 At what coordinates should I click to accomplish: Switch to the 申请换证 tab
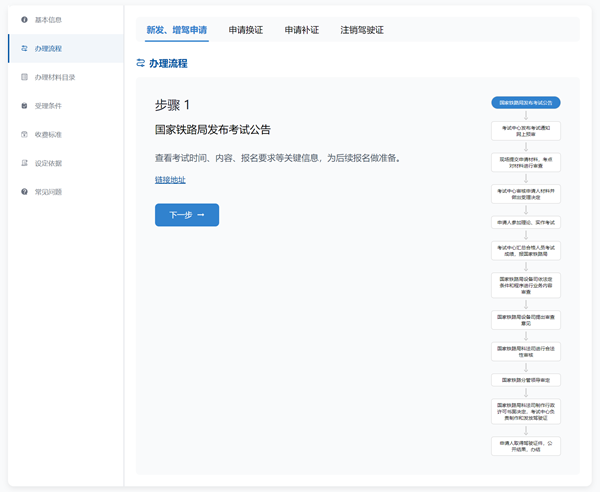point(246,30)
